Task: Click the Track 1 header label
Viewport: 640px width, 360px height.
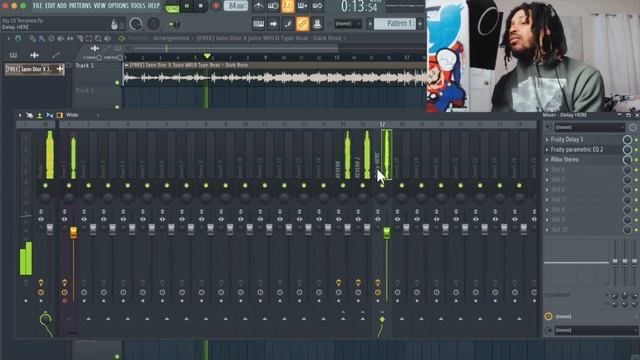Action: (x=84, y=65)
